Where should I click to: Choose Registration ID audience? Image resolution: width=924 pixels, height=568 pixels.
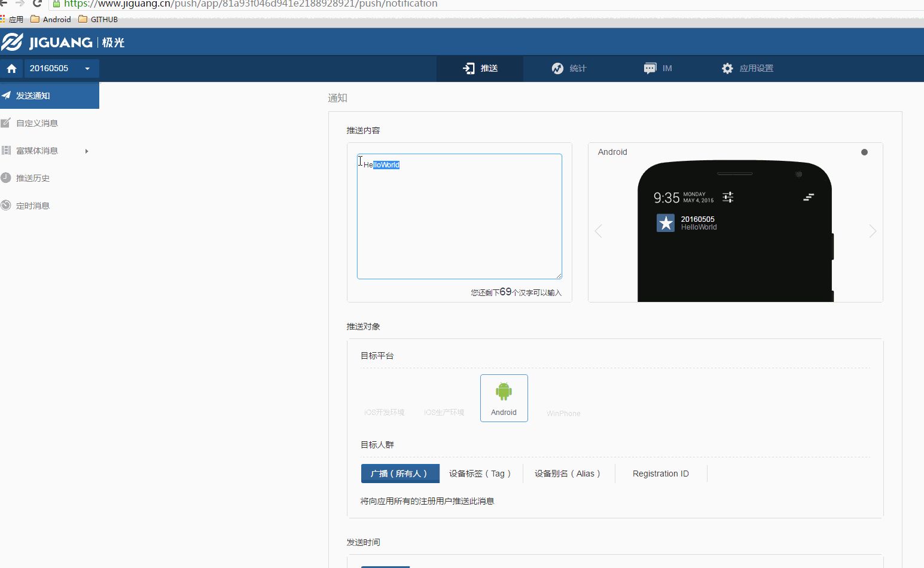[x=661, y=474]
